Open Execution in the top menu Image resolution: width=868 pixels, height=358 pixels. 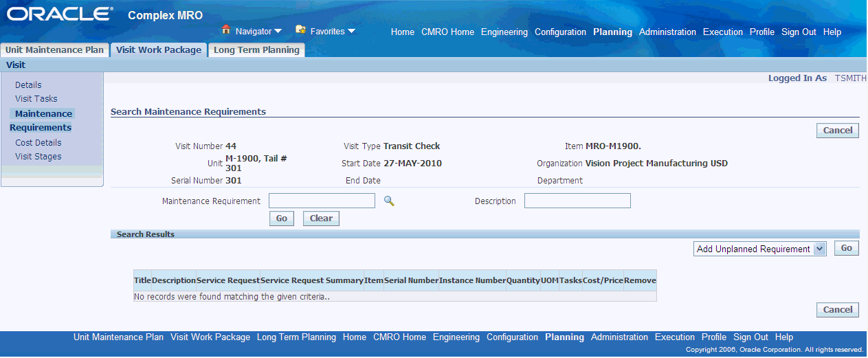[x=723, y=32]
